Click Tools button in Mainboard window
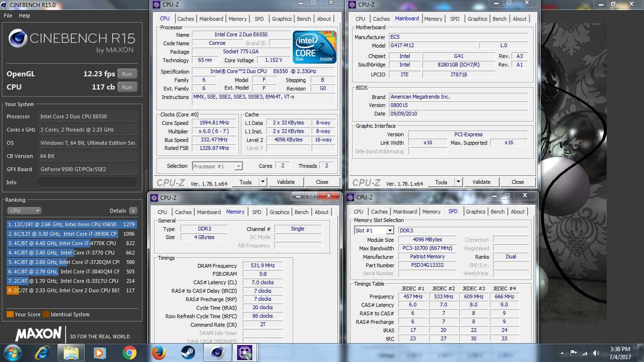 coord(441,182)
